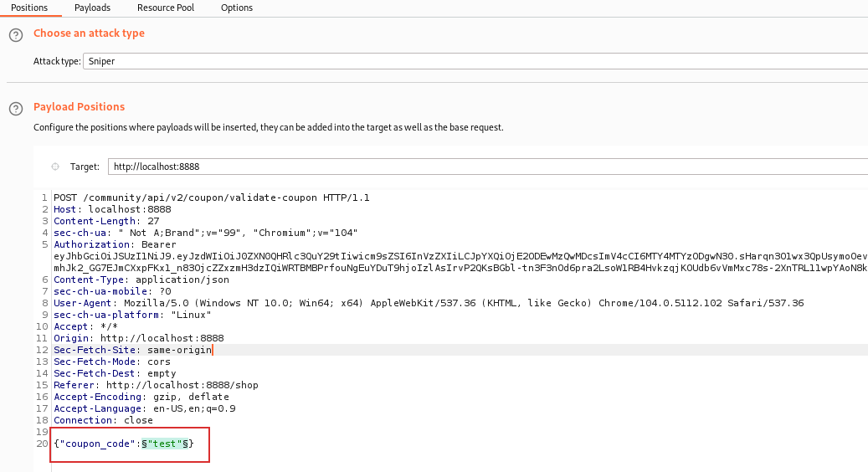Click the Referer header line

coord(156,385)
